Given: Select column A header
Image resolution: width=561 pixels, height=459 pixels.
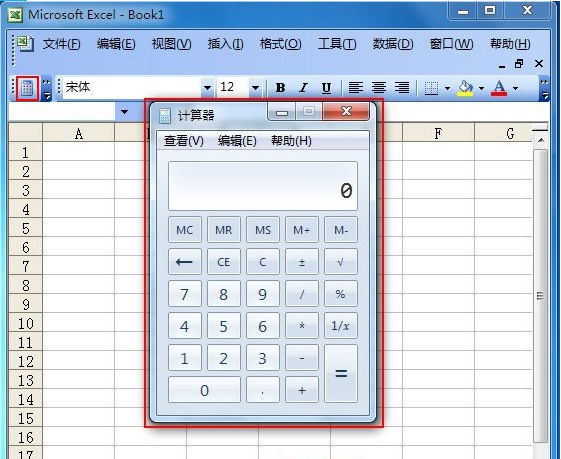Looking at the screenshot, I should coord(79,133).
